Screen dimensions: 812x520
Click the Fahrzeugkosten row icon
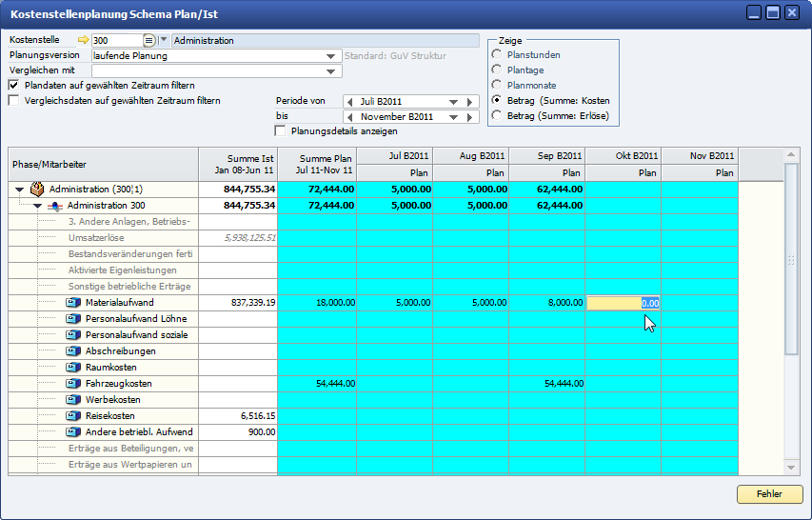(x=73, y=384)
